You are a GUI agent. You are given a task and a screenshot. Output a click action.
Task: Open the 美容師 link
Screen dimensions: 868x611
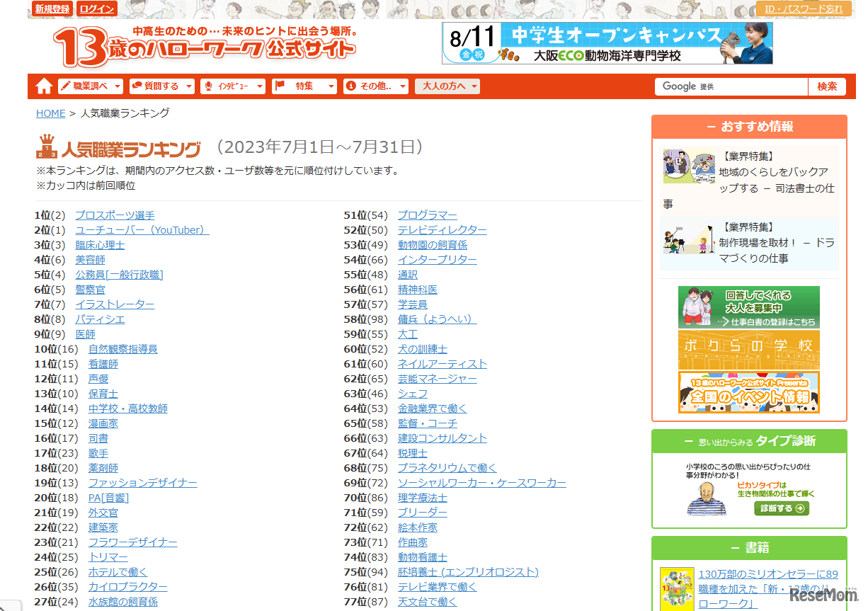(91, 260)
